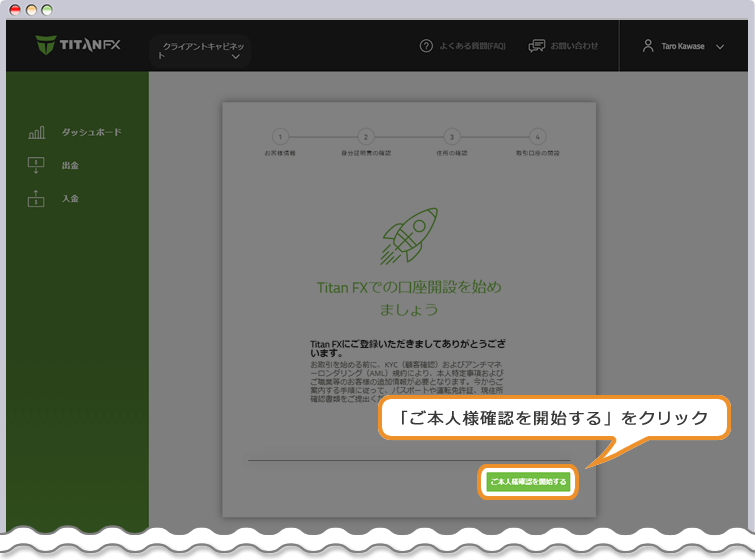Click the macOS yellow minimize button
This screenshot has height=560, width=755.
(31, 10)
